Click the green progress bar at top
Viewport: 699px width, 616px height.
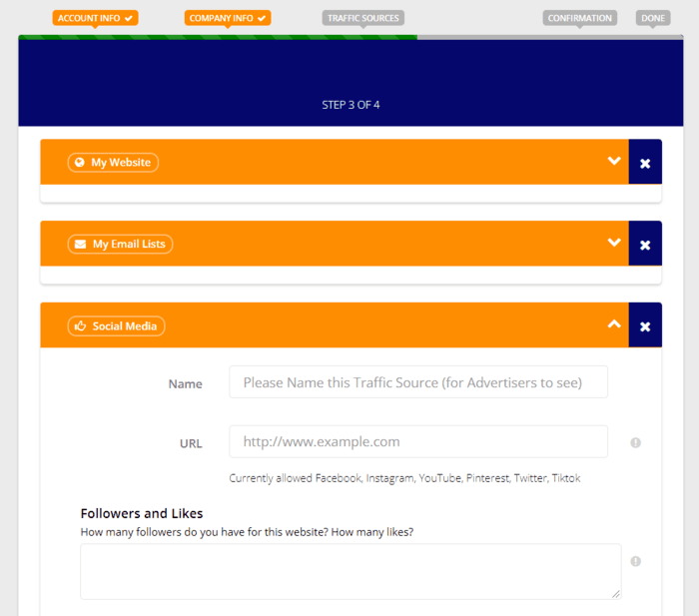click(217, 38)
